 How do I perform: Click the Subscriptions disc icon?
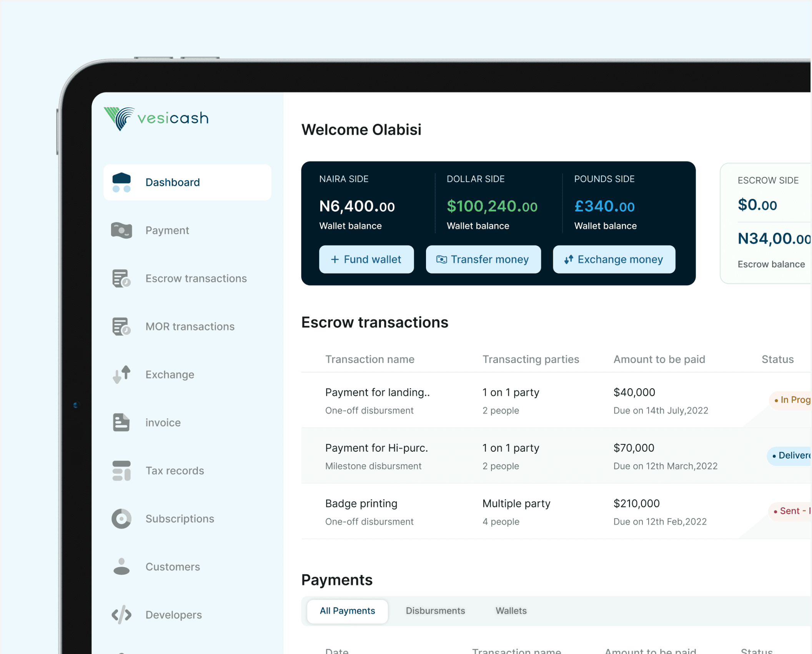tap(121, 519)
